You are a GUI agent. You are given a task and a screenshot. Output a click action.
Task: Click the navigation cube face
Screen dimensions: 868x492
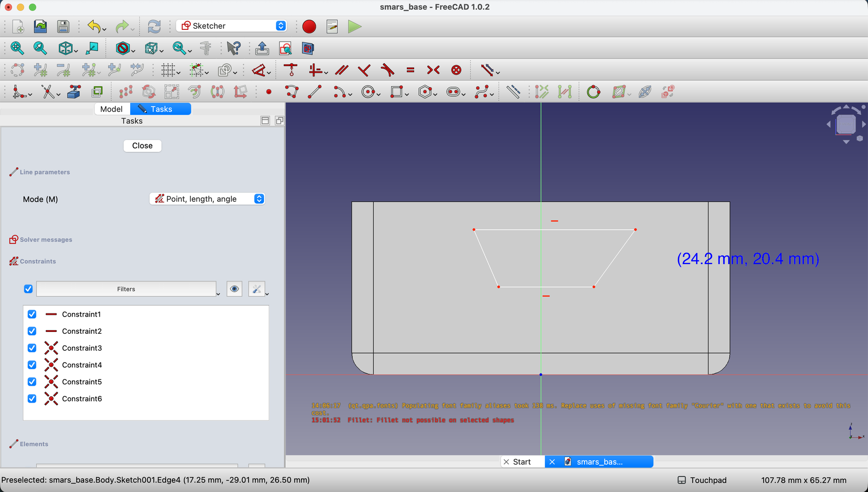click(846, 124)
